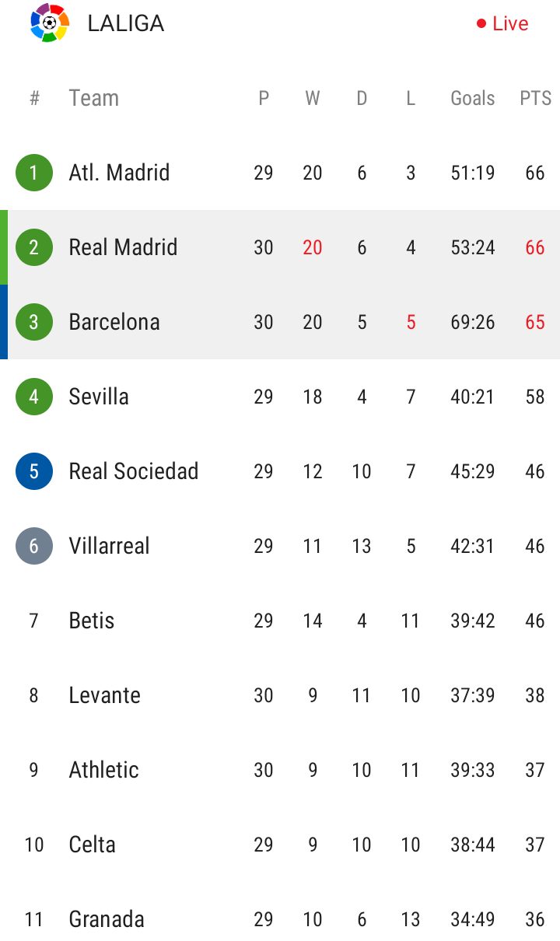Select Barcelona in the standings
The image size is (560, 941).
pyautogui.click(x=114, y=322)
